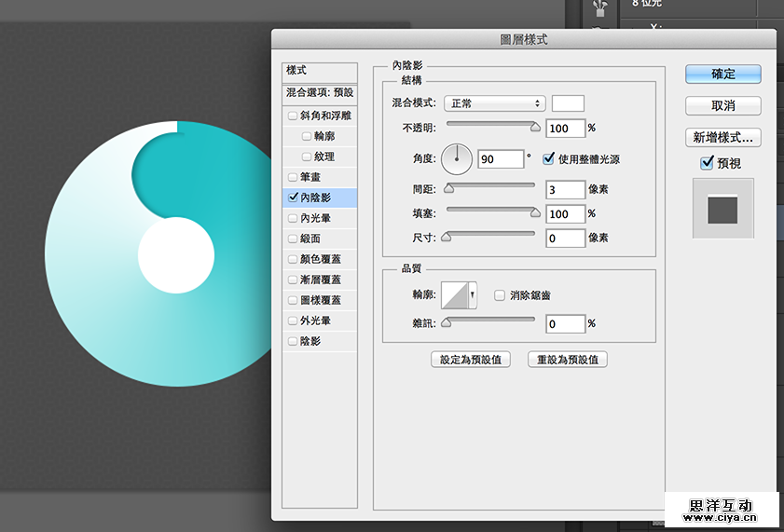Click the 確定 confirm button

click(723, 74)
